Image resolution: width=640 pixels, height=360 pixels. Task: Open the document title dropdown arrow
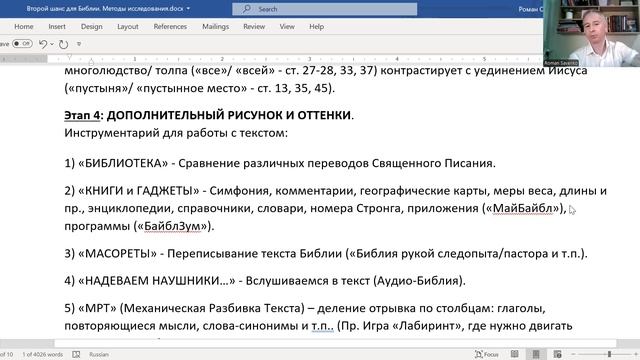(188, 8)
